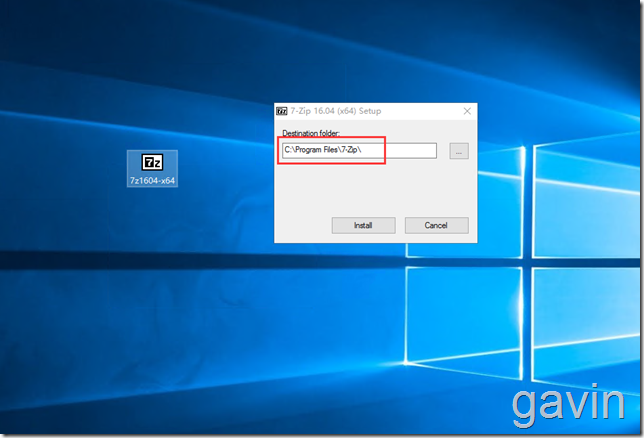
Task: Click the 7-Zip logo in setup title bar
Action: (282, 111)
